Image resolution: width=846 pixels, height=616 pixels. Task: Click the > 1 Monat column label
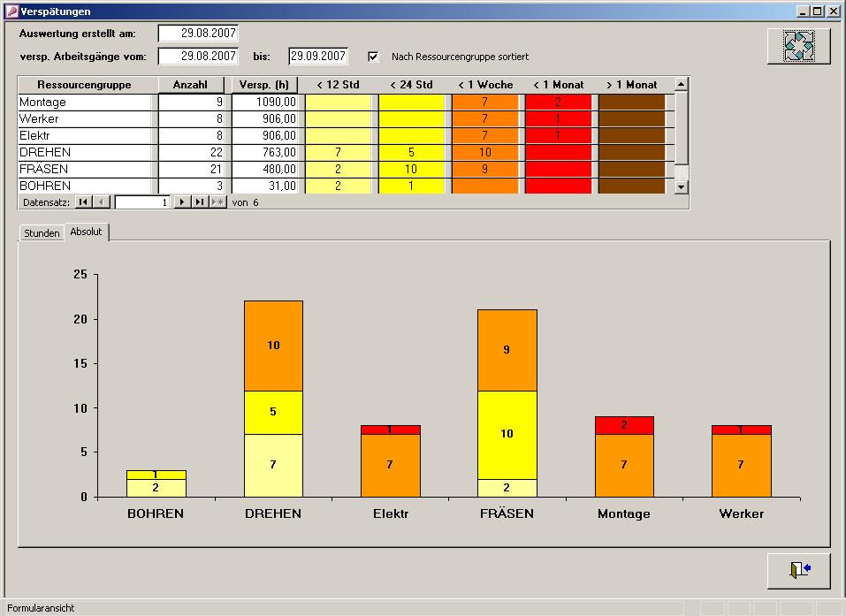point(631,85)
